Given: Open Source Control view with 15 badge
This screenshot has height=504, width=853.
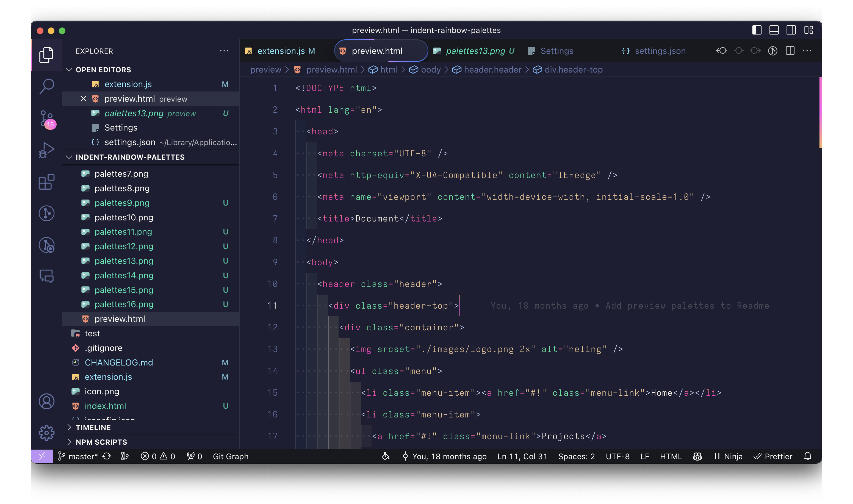Looking at the screenshot, I should (x=46, y=118).
